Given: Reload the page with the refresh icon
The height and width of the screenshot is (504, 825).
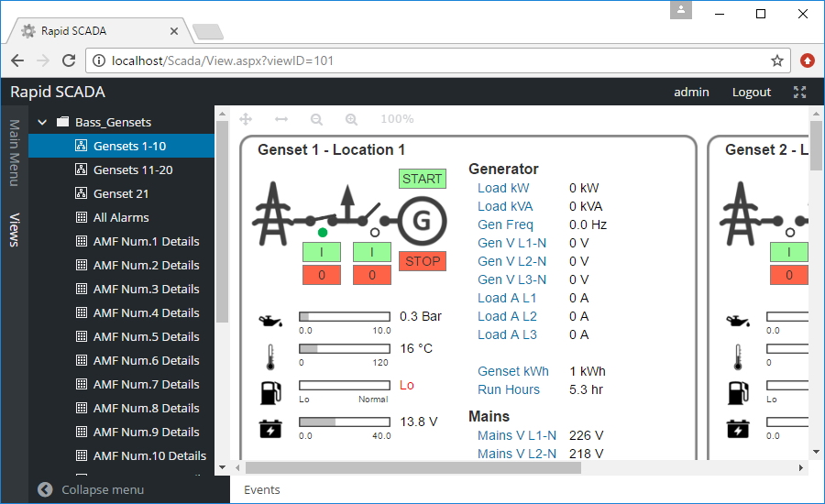Looking at the screenshot, I should [68, 60].
